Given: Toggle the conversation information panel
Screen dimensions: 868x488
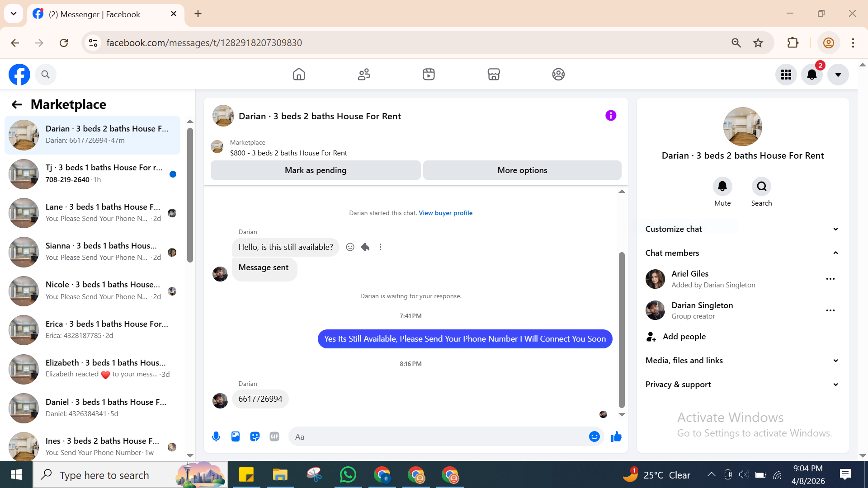Looking at the screenshot, I should pyautogui.click(x=611, y=116).
